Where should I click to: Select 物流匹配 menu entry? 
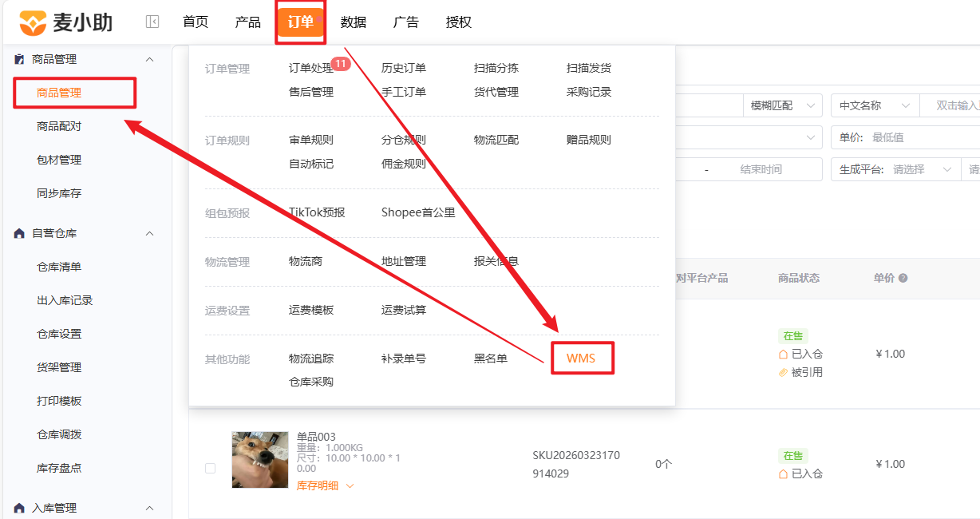(x=496, y=141)
